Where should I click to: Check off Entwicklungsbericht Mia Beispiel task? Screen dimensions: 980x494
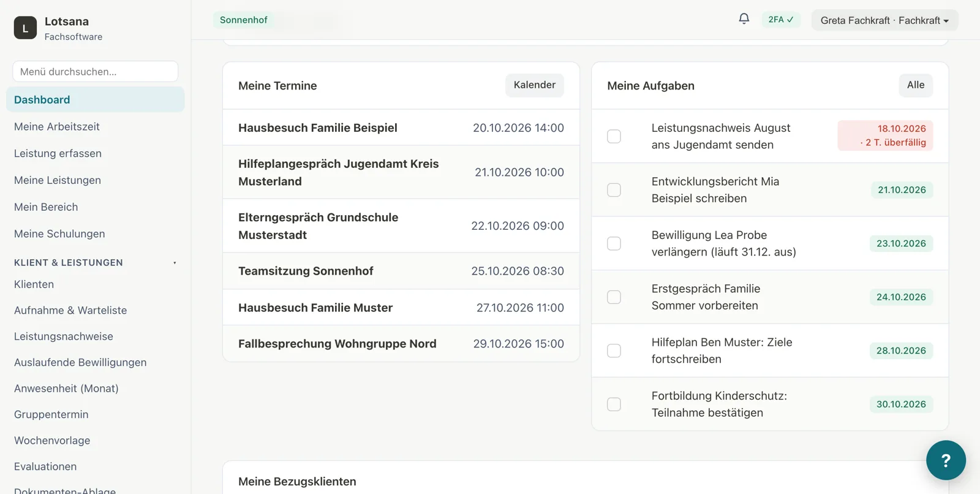[x=614, y=190]
